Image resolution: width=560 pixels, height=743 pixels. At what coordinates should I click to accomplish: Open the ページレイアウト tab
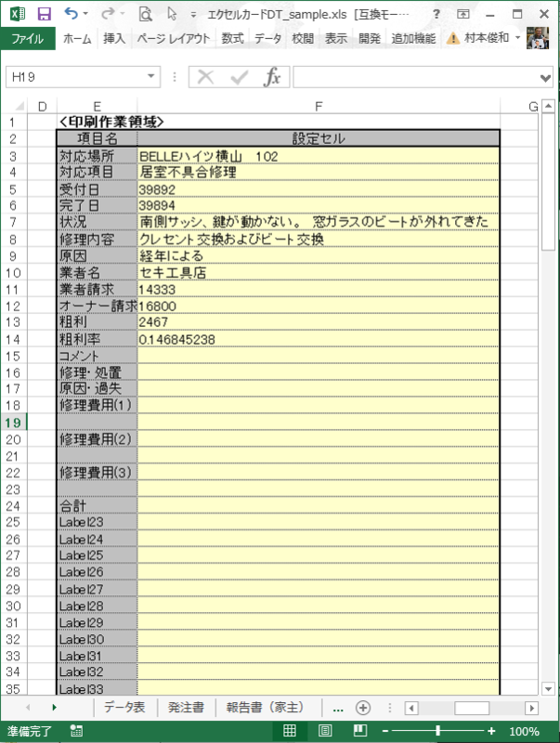[173, 38]
